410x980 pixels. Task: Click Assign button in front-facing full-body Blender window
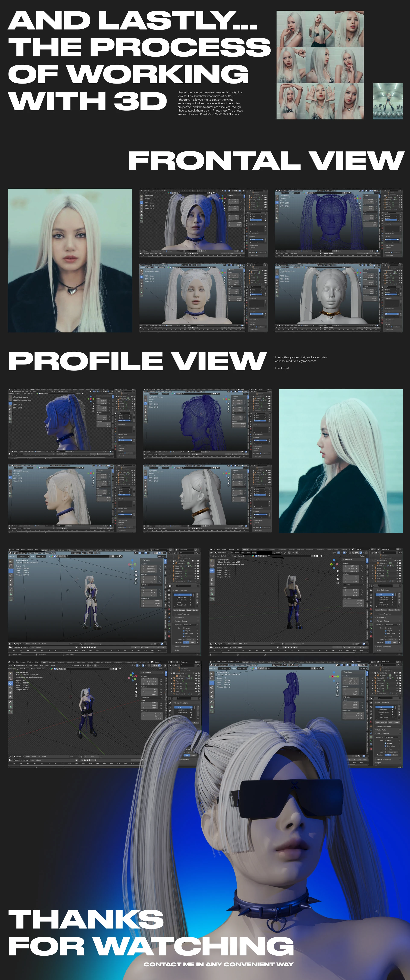point(176,610)
